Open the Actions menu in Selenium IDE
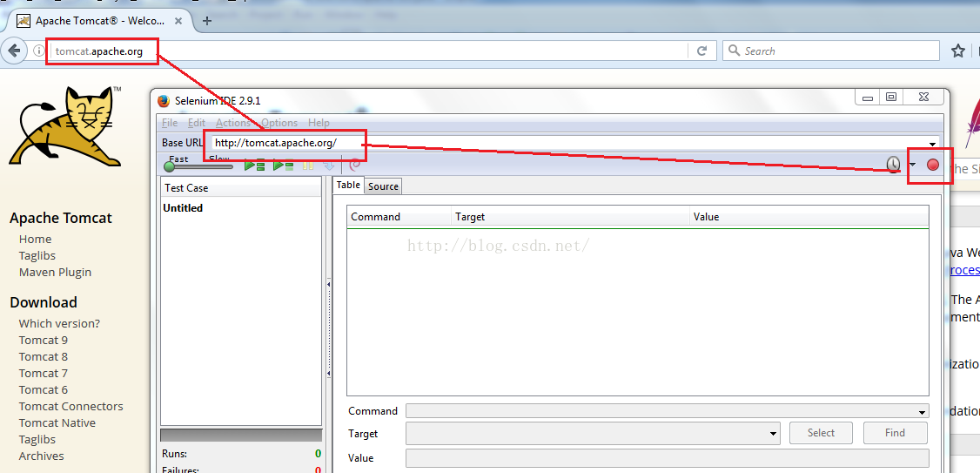The height and width of the screenshot is (473, 980). pos(233,123)
